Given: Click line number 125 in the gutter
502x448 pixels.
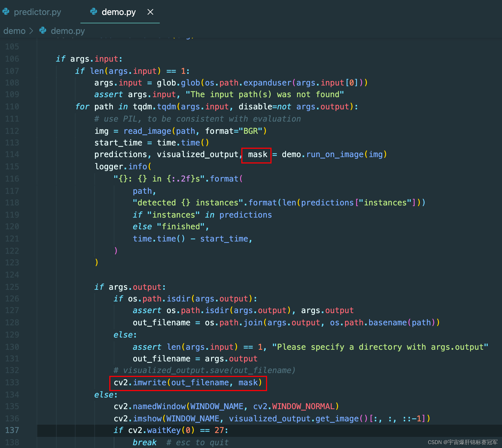Looking at the screenshot, I should pyautogui.click(x=12, y=287).
